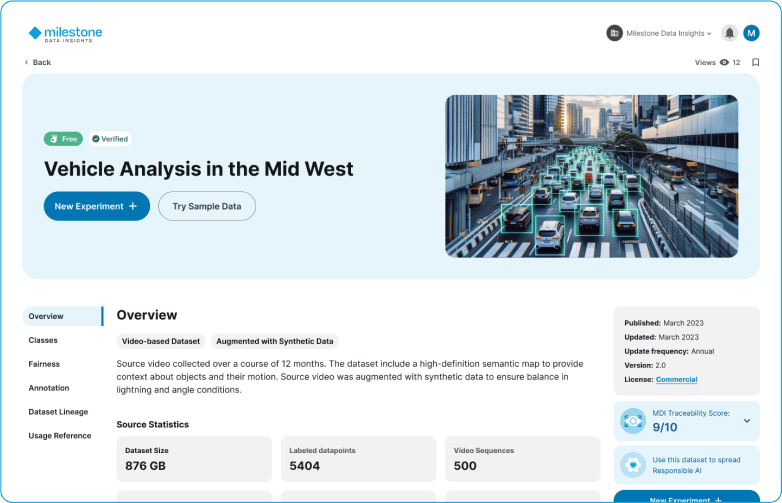Open the user profile avatar M
This screenshot has height=503, width=782.
pyautogui.click(x=752, y=33)
